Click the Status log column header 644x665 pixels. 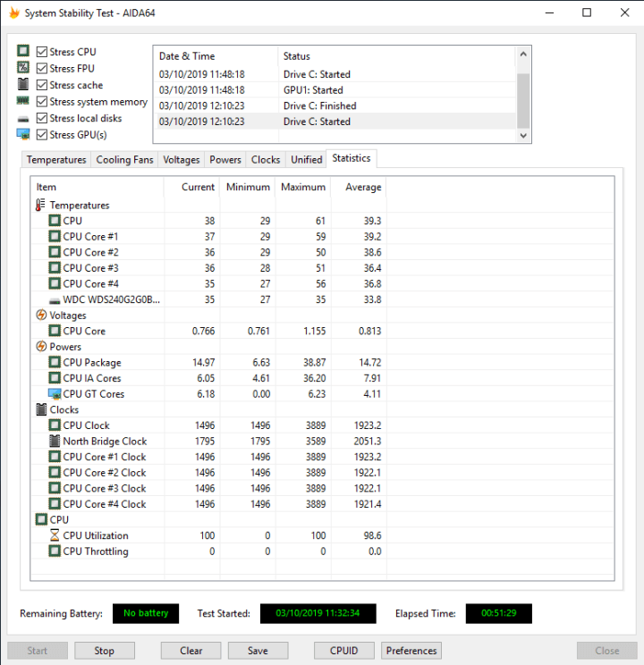397,56
